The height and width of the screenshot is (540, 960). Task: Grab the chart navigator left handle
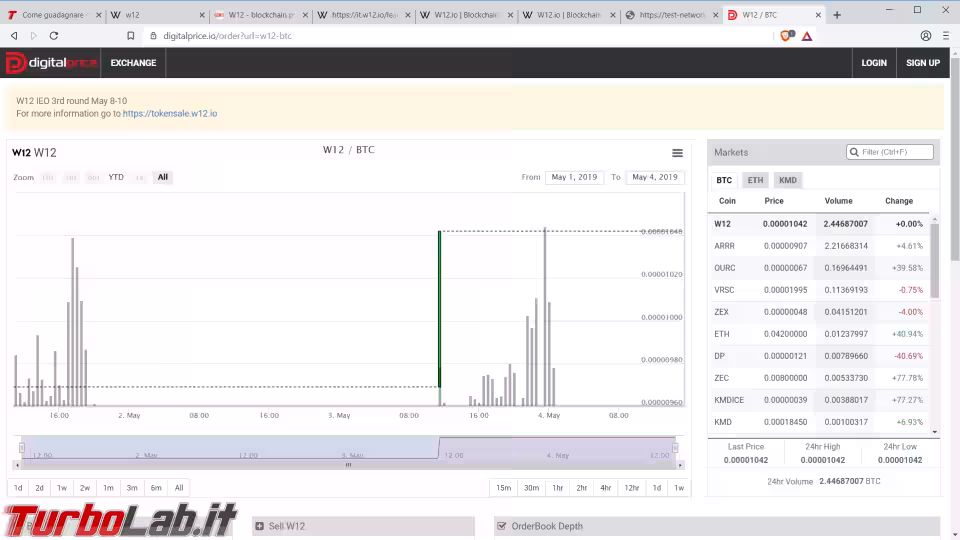[x=22, y=448]
